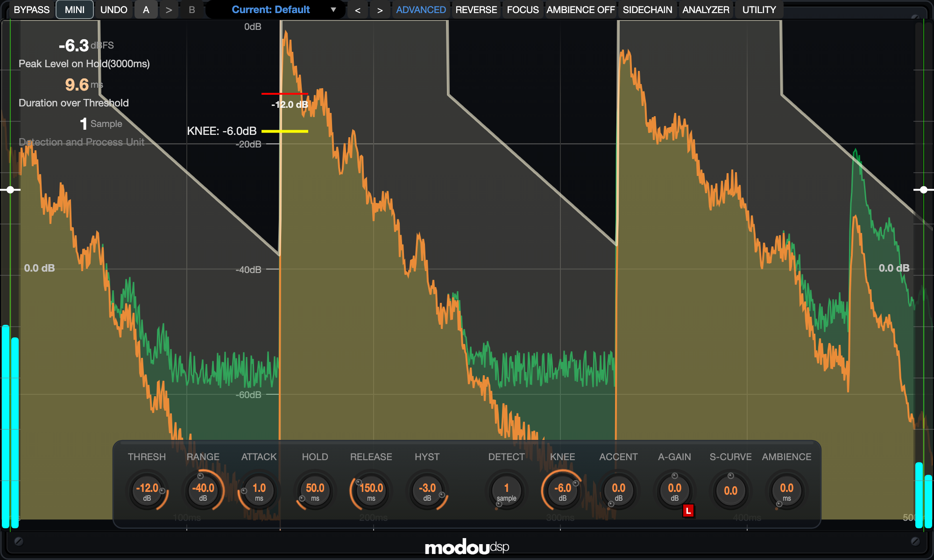Viewport: 934px width, 560px height.
Task: Open the Current: Default preset dropdown
Action: click(x=276, y=10)
